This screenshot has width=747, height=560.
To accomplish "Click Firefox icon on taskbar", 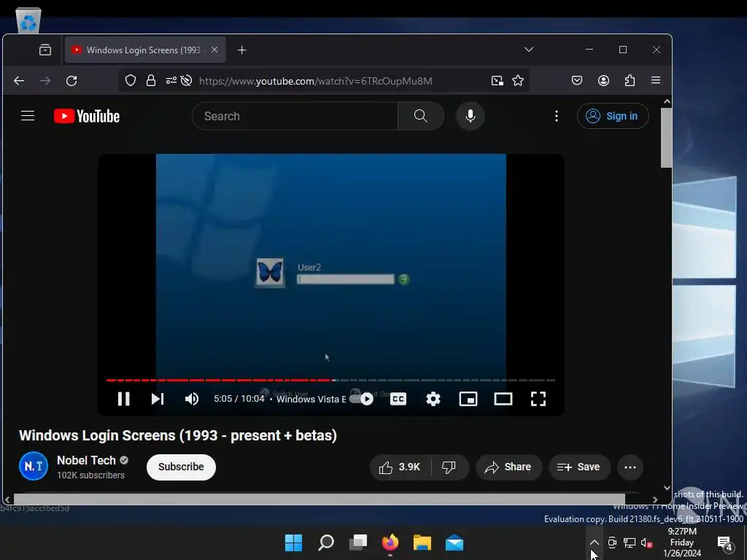I will tap(390, 542).
